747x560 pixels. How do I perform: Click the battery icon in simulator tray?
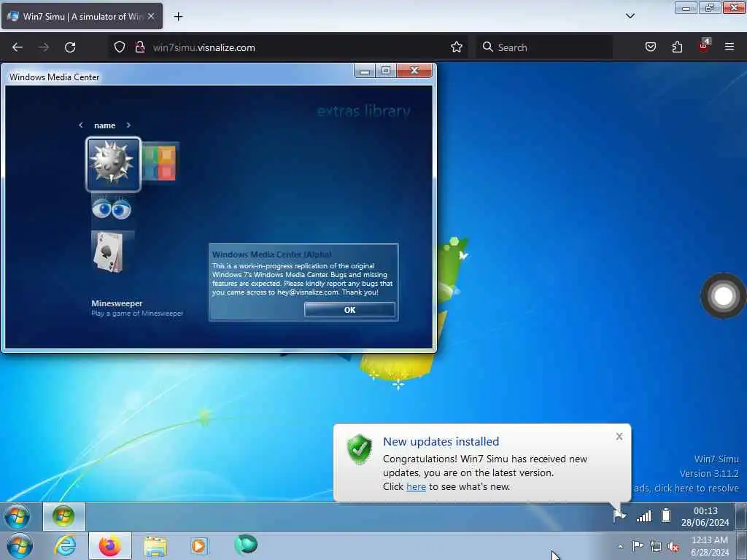(x=666, y=516)
